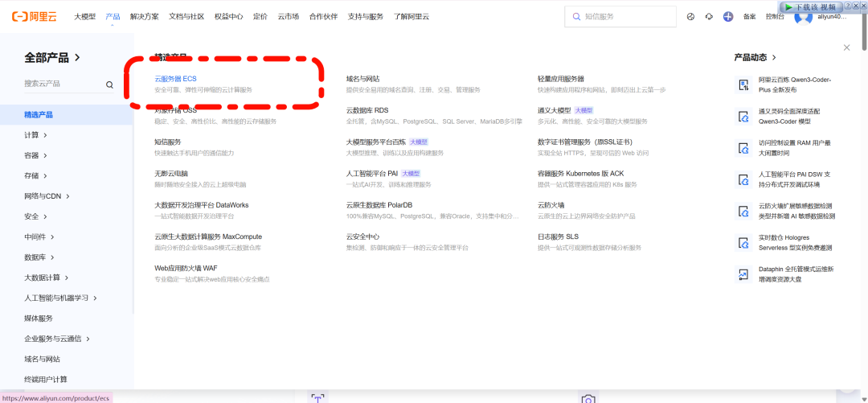Click the magnifier in the product search field
The image size is (868, 403).
pyautogui.click(x=109, y=84)
